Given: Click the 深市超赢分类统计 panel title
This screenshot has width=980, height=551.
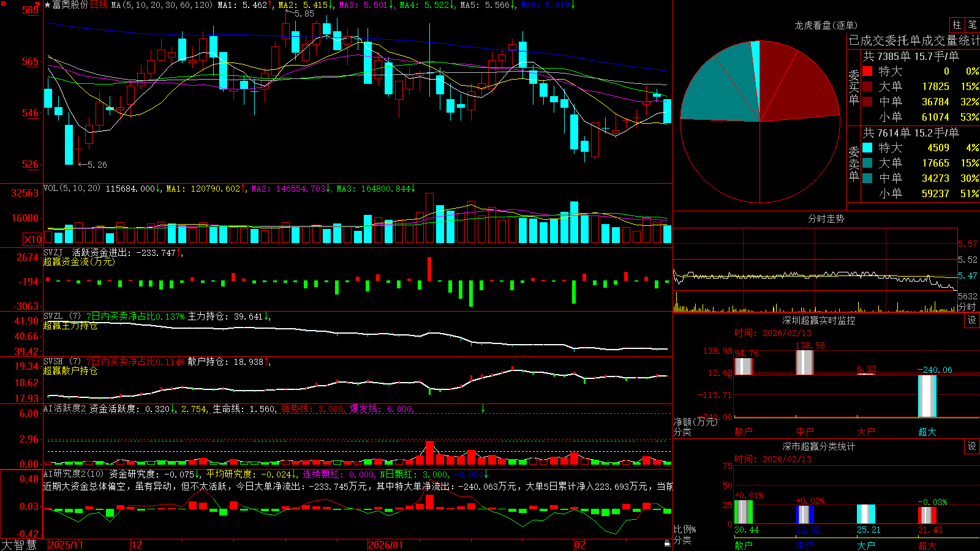Looking at the screenshot, I should click(818, 446).
